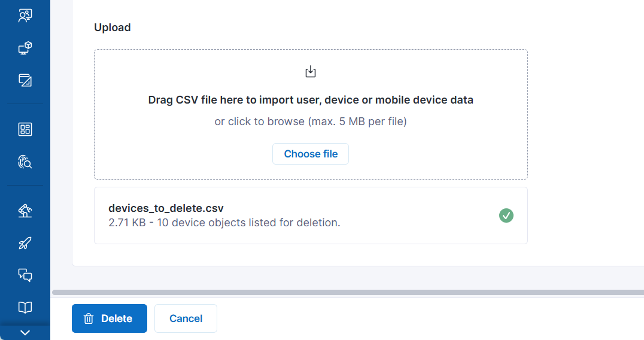Click the 'Drag CSV file here' dropzone text
Image resolution: width=644 pixels, height=340 pixels.
click(311, 100)
